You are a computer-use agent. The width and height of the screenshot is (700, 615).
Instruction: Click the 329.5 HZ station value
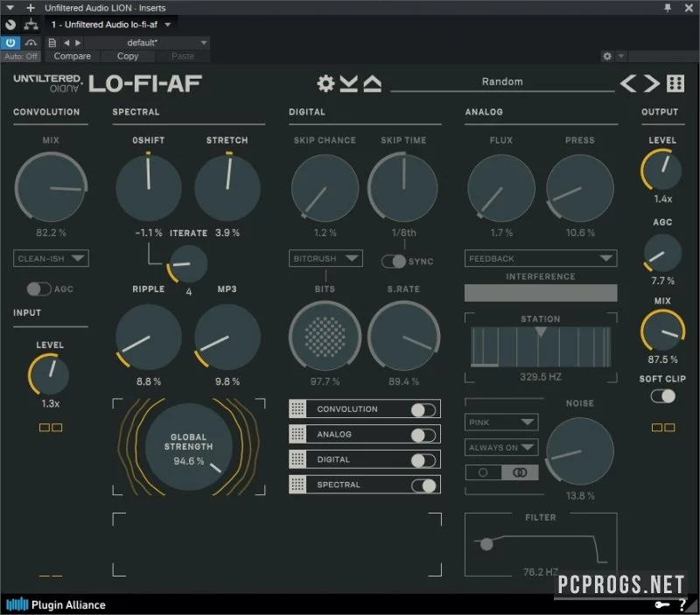pos(540,377)
